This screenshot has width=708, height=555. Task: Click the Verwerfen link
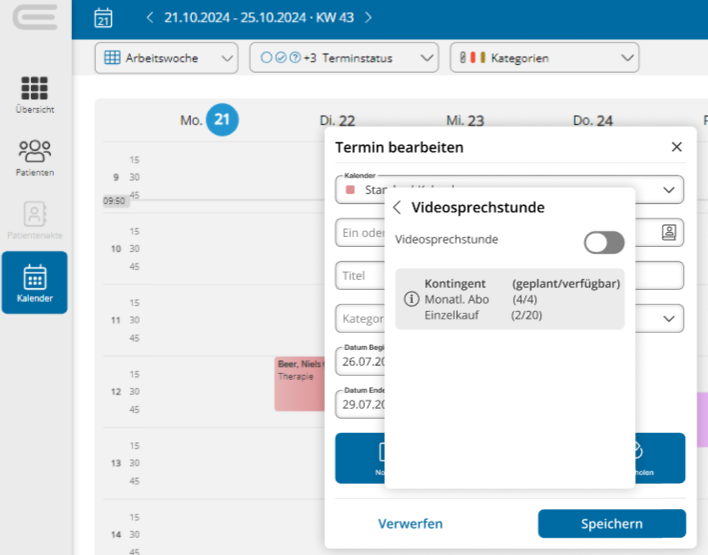click(x=410, y=524)
